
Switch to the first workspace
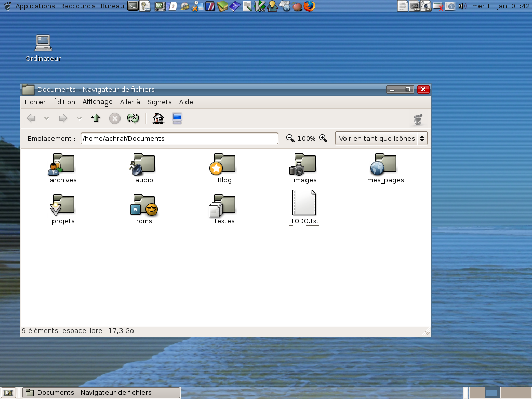click(x=477, y=393)
